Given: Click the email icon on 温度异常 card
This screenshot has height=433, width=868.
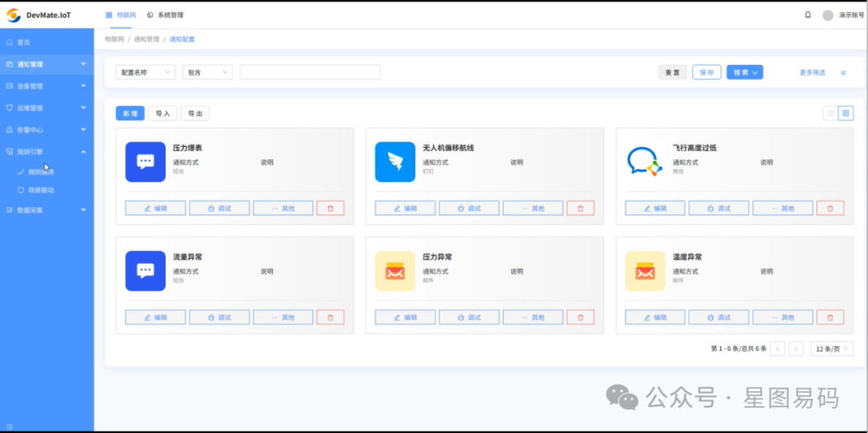Looking at the screenshot, I should click(x=645, y=271).
